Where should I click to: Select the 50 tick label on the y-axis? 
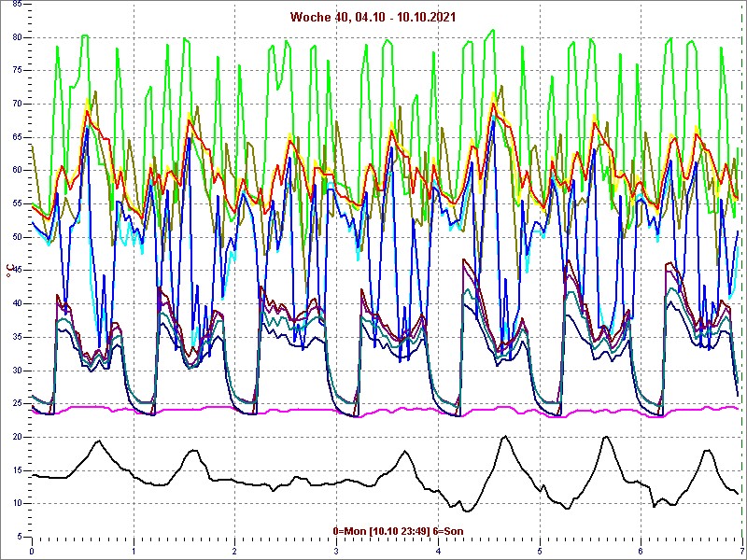coord(17,237)
